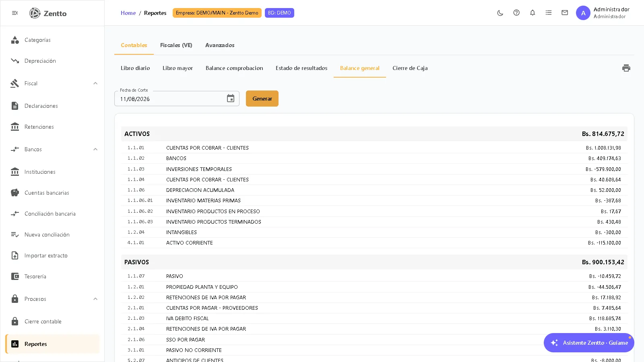Open the task list icon in header

click(x=549, y=13)
